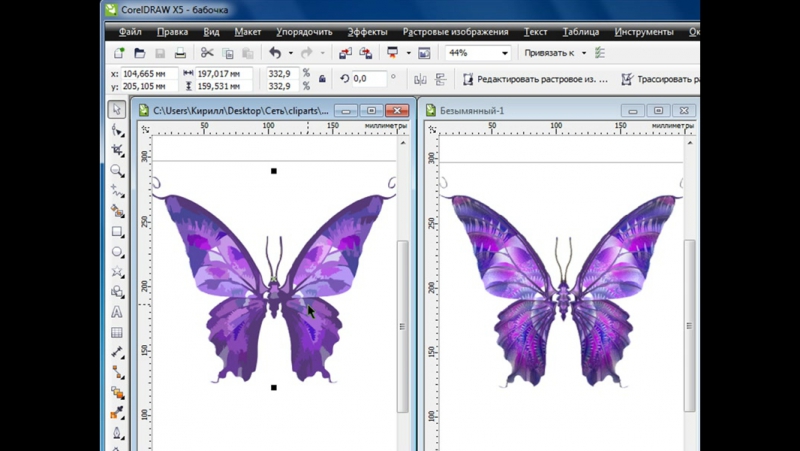Open the Эффекты menu
Image resolution: width=800 pixels, height=451 pixels.
[x=367, y=32]
